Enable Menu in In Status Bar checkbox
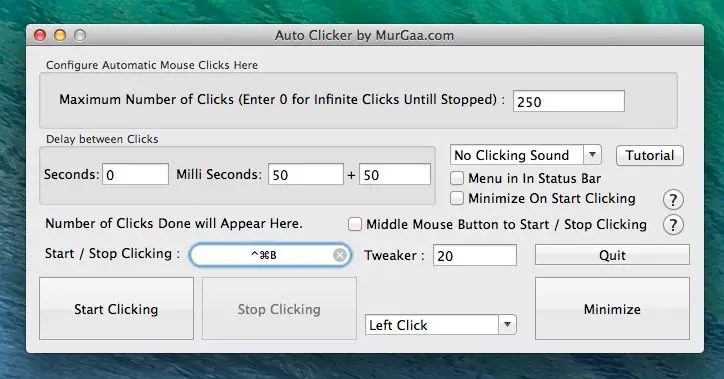Viewport: 724px width, 379px height. coord(457,178)
